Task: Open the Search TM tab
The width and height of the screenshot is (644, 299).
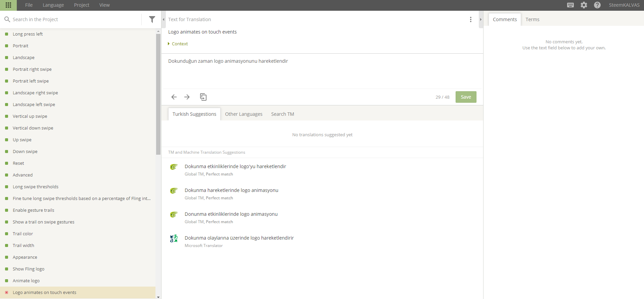Action: pyautogui.click(x=283, y=114)
